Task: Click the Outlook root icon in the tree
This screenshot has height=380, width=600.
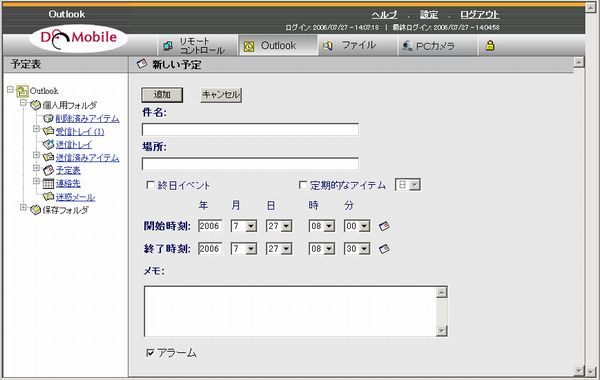Action: point(22,91)
